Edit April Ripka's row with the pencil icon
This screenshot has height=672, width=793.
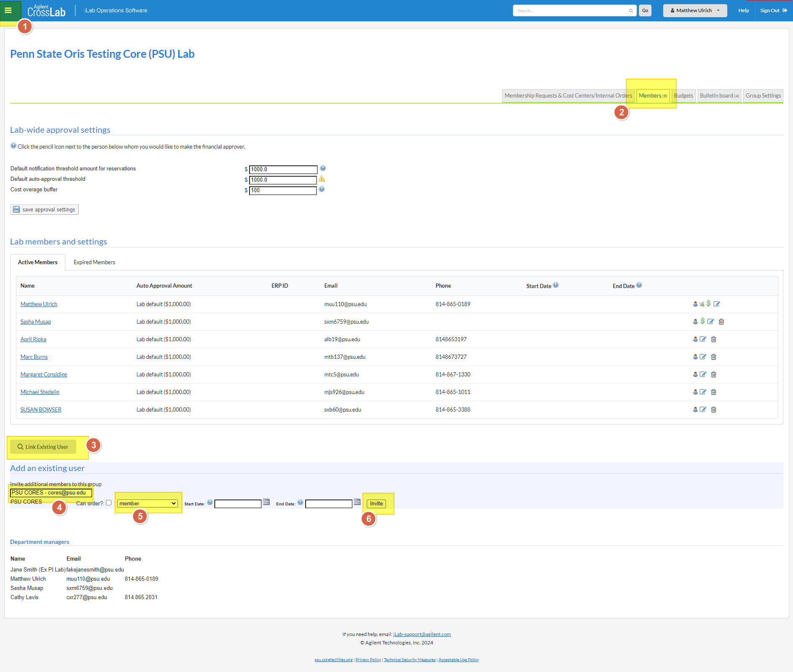coord(703,339)
